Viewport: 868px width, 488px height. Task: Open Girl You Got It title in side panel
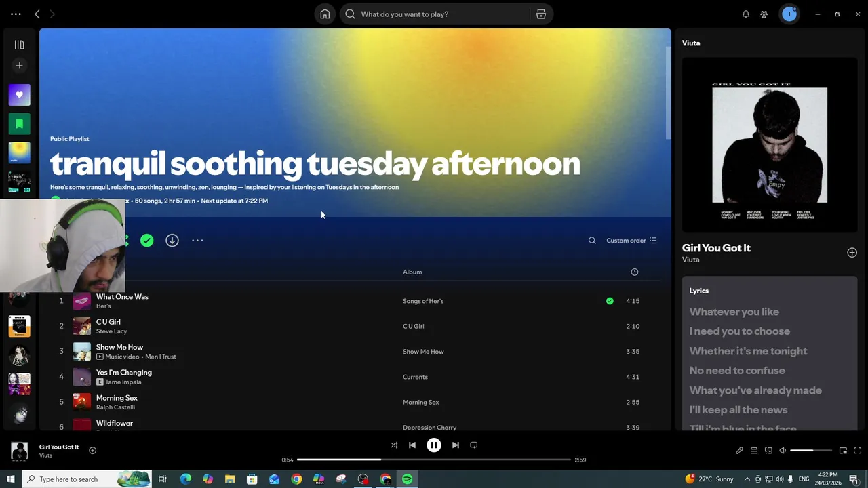[x=716, y=248]
